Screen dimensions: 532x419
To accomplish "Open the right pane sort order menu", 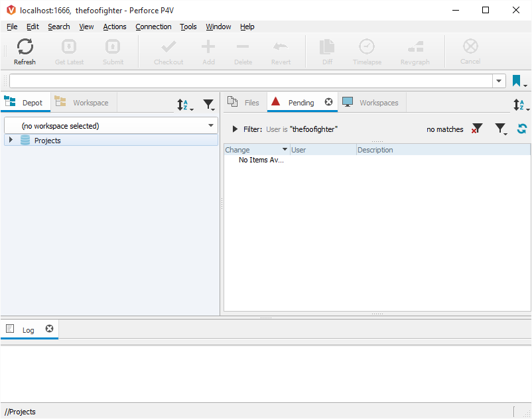I will click(521, 105).
